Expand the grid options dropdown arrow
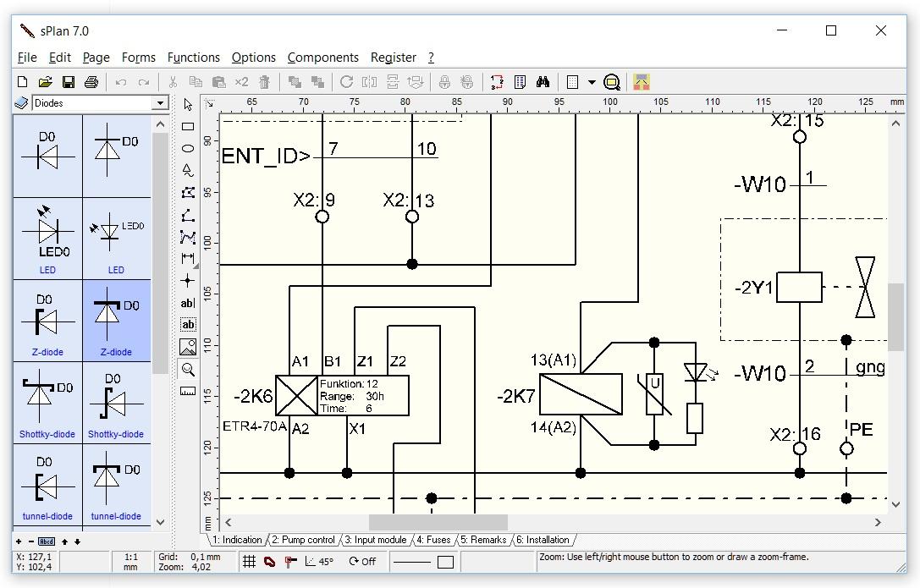 (x=592, y=82)
